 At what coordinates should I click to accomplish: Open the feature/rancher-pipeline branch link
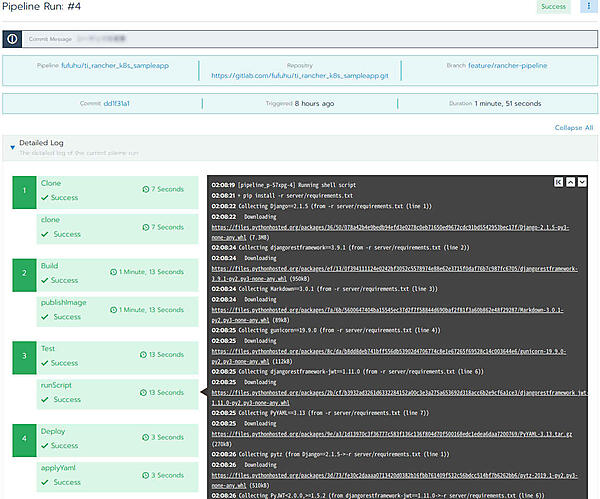[x=507, y=64]
